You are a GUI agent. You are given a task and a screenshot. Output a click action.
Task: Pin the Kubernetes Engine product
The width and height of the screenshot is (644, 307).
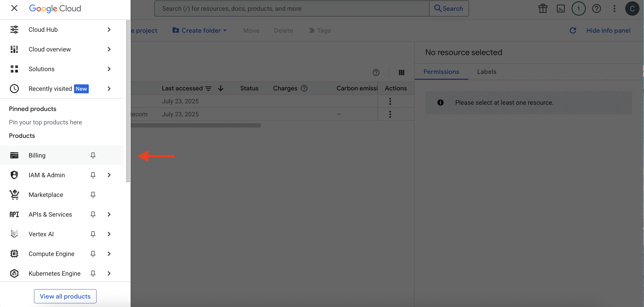tap(93, 274)
